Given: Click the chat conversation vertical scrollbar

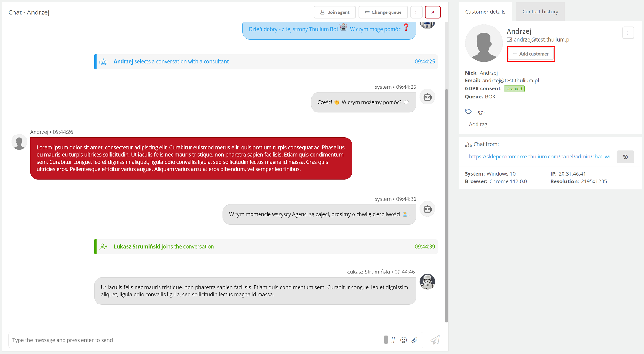Looking at the screenshot, I should click(x=446, y=204).
